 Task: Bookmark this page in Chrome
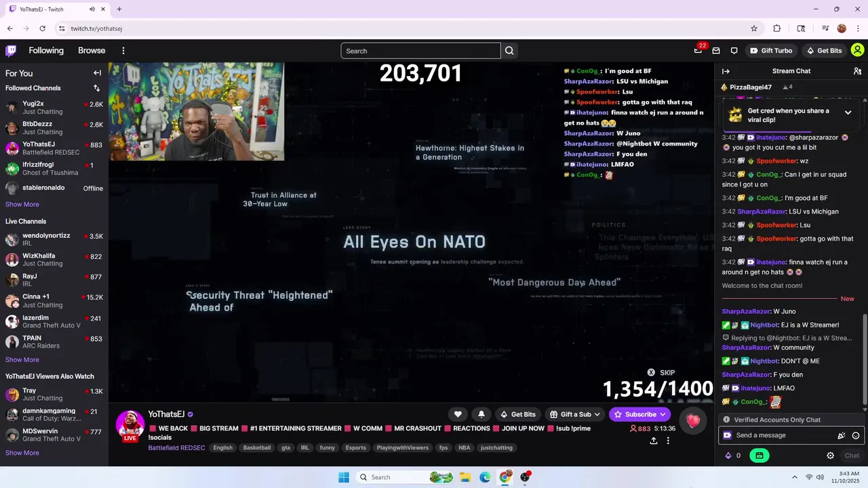pyautogui.click(x=753, y=28)
